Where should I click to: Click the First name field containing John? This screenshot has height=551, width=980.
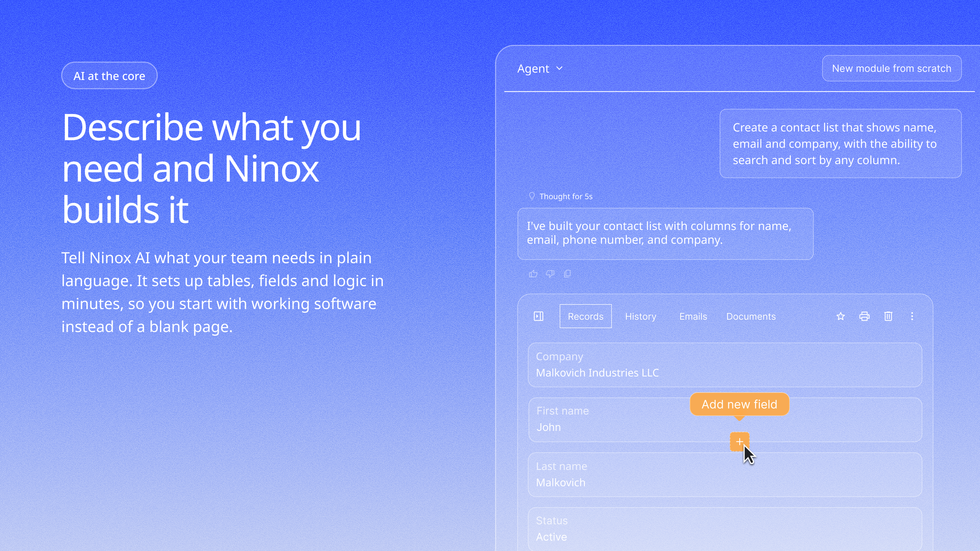click(x=725, y=419)
